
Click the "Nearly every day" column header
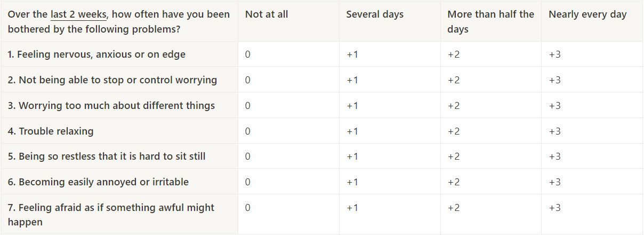(587, 14)
